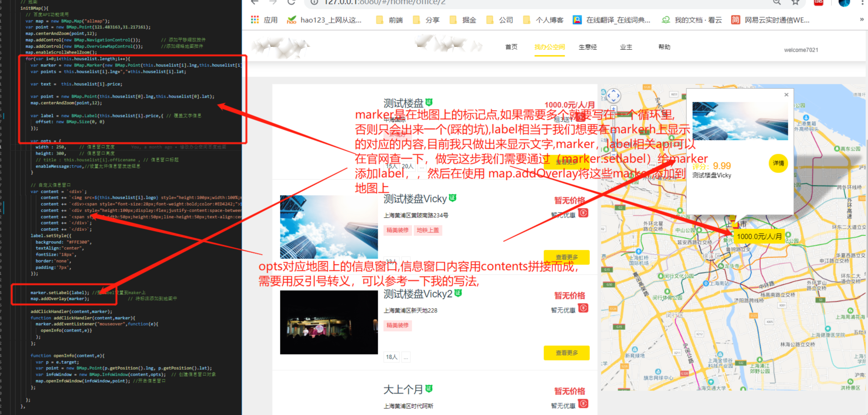Close the map info window
868x415 pixels.
pyautogui.click(x=786, y=95)
